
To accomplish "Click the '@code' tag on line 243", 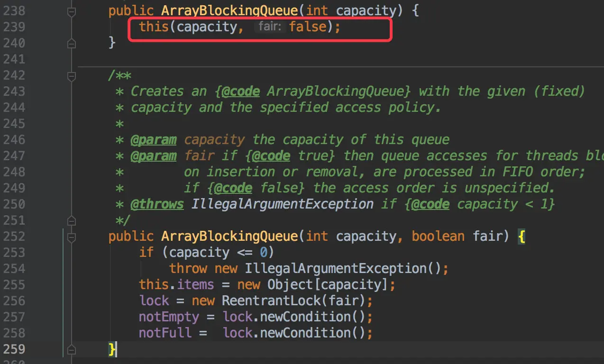I will (240, 91).
